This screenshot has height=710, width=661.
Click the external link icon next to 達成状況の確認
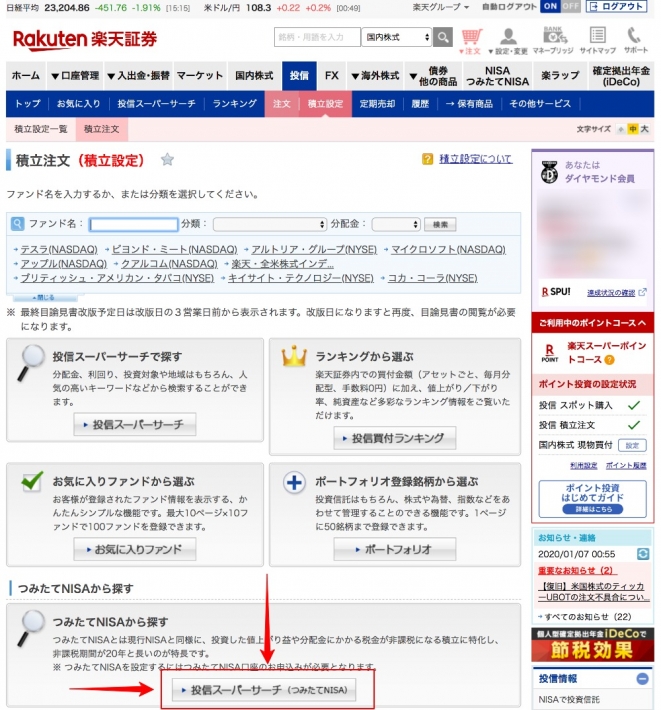click(x=642, y=293)
